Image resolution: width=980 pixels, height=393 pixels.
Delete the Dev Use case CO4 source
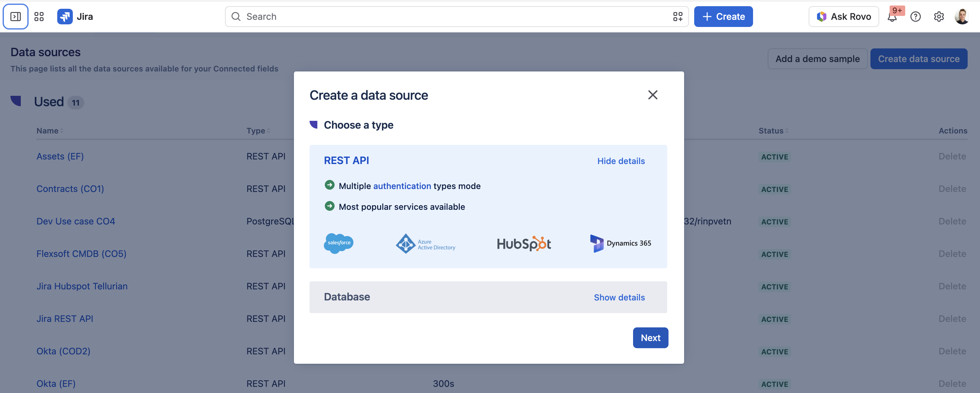(952, 221)
